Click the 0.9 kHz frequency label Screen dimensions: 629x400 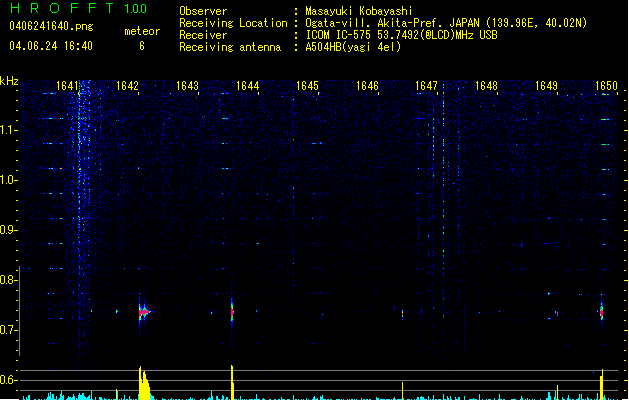click(8, 230)
